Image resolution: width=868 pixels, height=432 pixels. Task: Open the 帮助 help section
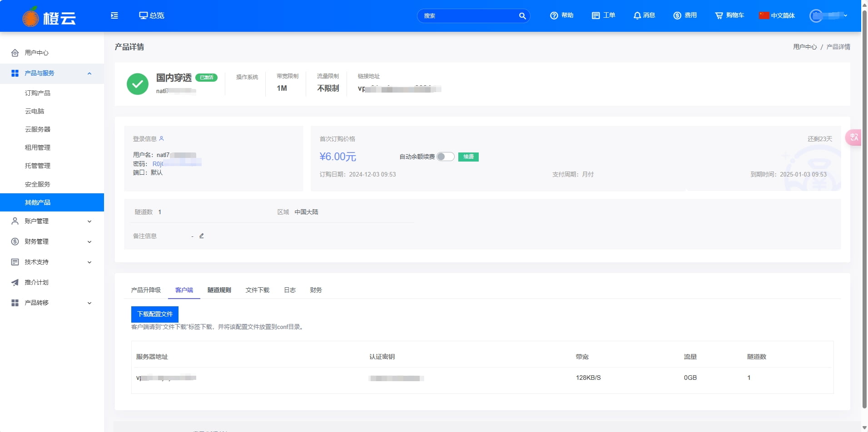coord(561,15)
